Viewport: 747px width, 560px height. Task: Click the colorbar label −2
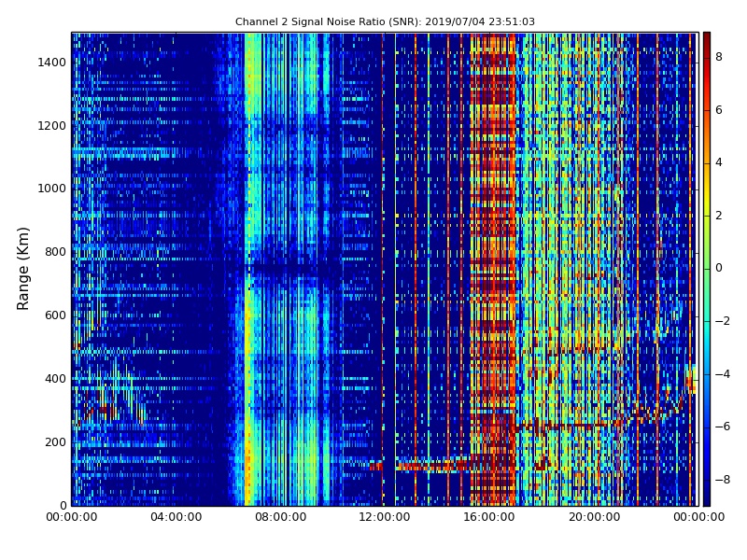(723, 321)
